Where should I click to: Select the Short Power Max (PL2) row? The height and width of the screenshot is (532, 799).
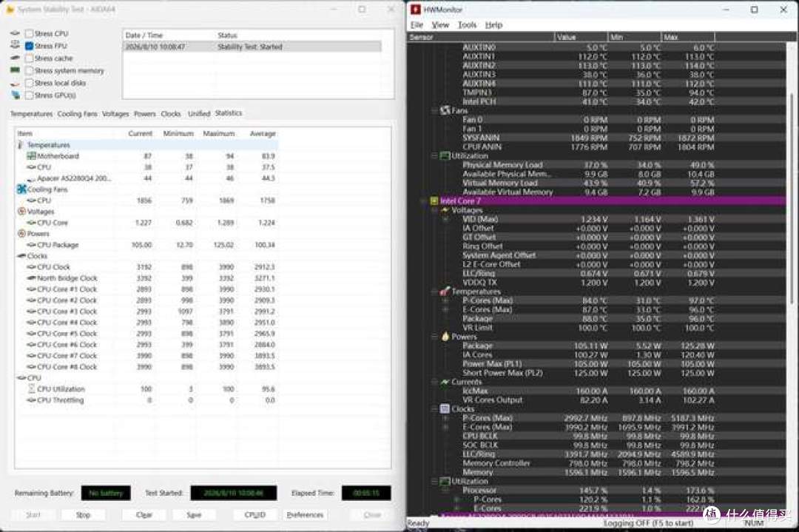(x=596, y=372)
